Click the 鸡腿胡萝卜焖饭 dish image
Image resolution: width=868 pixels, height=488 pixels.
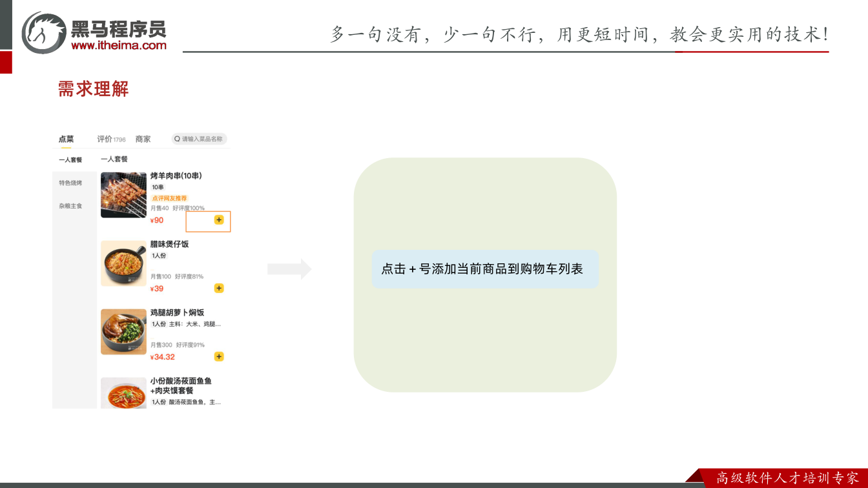click(x=123, y=332)
